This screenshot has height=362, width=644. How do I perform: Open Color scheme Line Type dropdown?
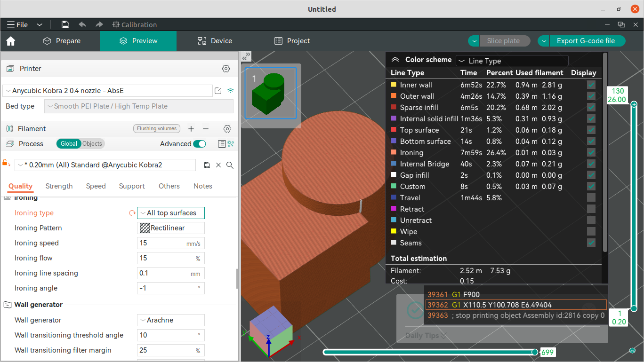(x=512, y=61)
